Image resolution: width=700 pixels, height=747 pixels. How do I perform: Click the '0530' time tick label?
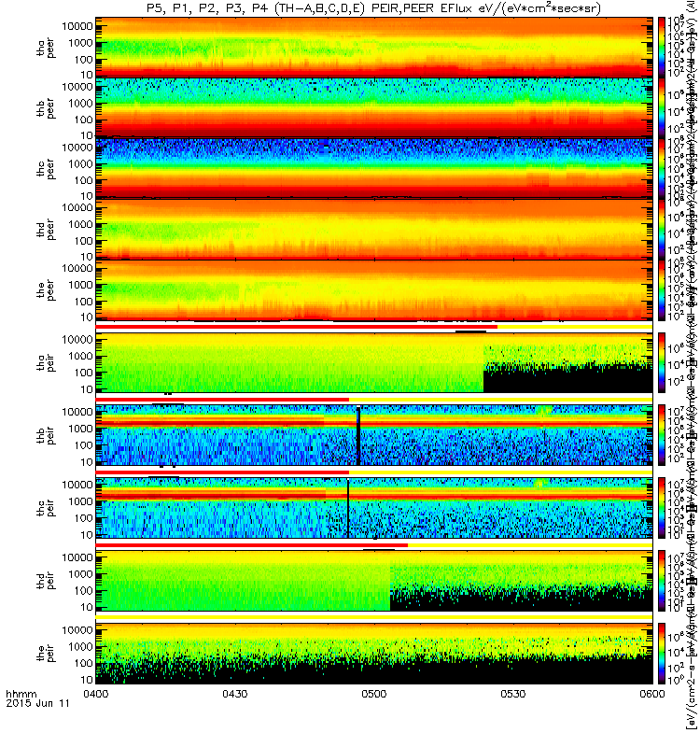512,694
